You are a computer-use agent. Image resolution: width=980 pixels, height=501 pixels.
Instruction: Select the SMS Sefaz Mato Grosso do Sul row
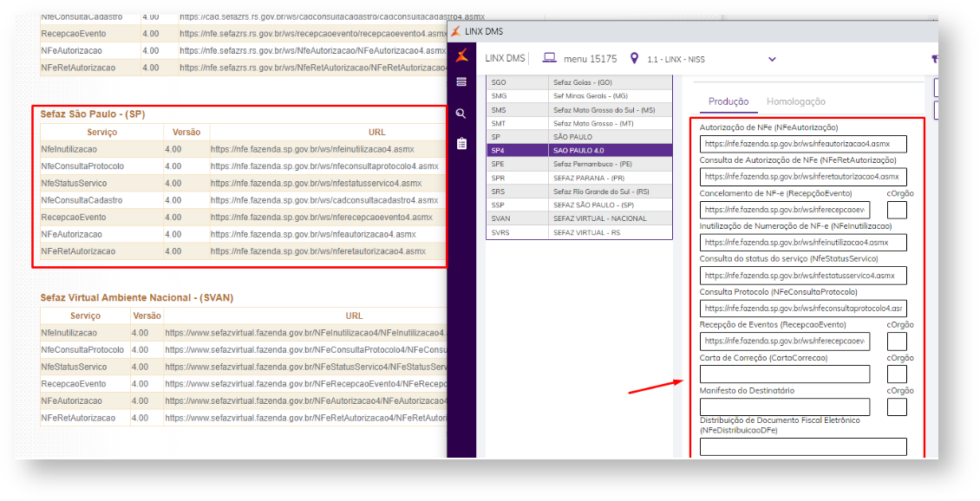pyautogui.click(x=579, y=110)
